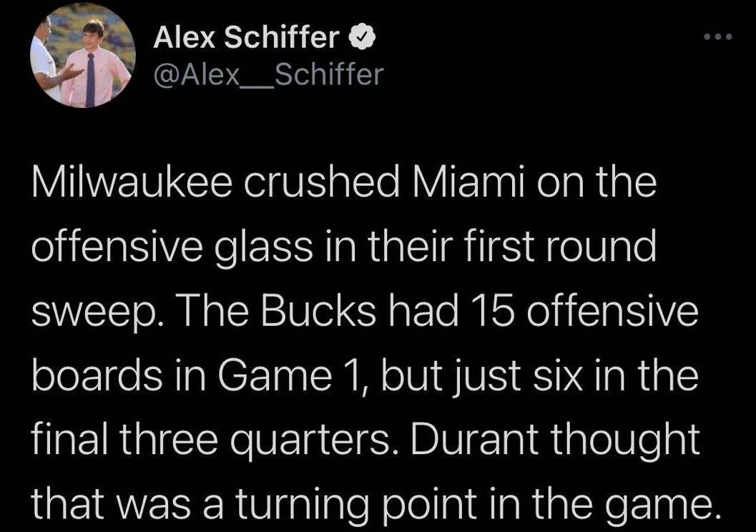Click the dark necktie in the avatar photo
Viewport: 756px width, 532px height.
tap(91, 81)
